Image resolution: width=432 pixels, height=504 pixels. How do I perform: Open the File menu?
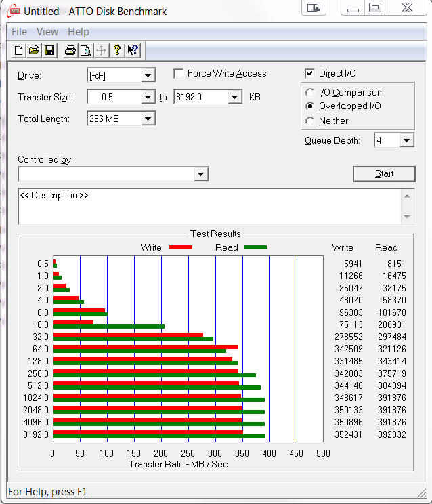pos(19,32)
